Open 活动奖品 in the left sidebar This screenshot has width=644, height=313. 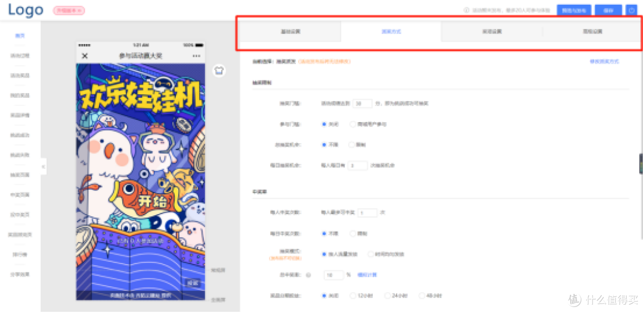tap(20, 76)
